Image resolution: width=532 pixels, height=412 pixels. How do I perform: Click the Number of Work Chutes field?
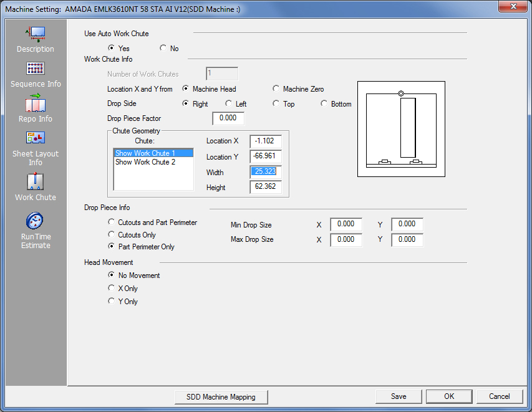[222, 74]
